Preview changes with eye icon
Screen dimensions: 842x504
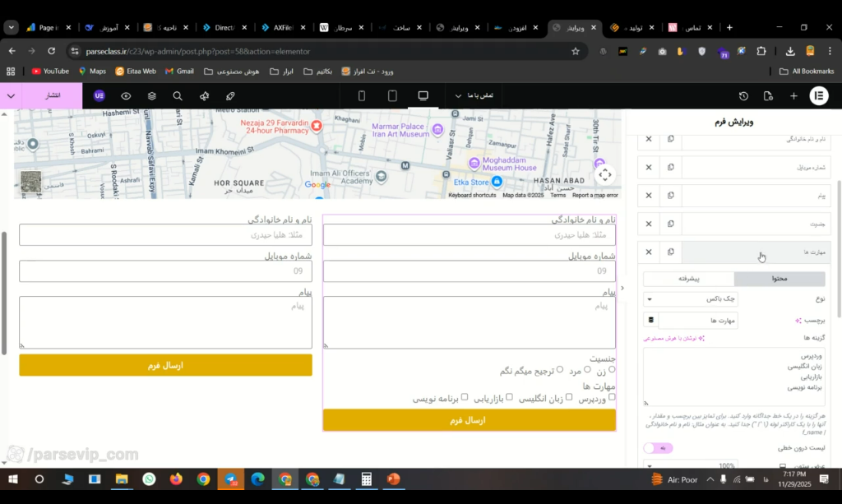(126, 95)
